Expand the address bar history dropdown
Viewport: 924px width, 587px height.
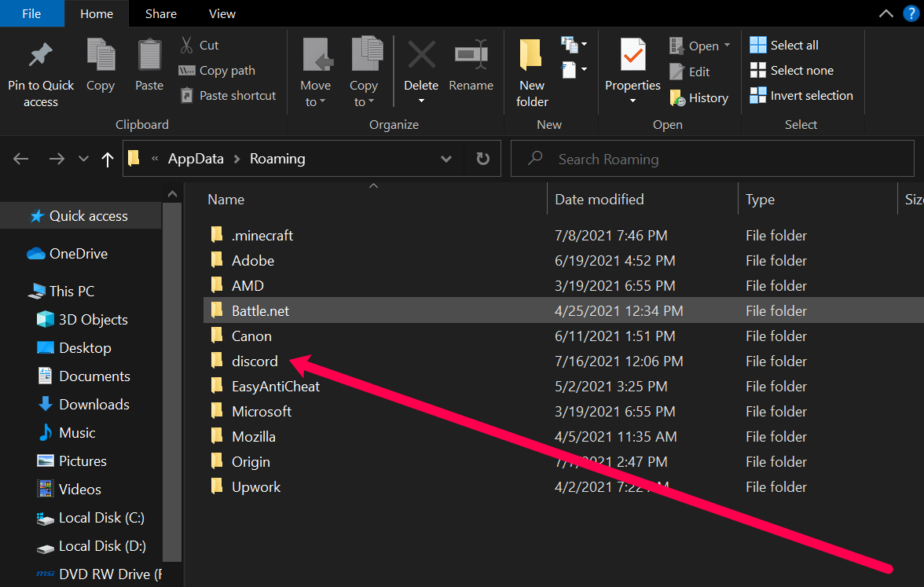click(x=446, y=159)
